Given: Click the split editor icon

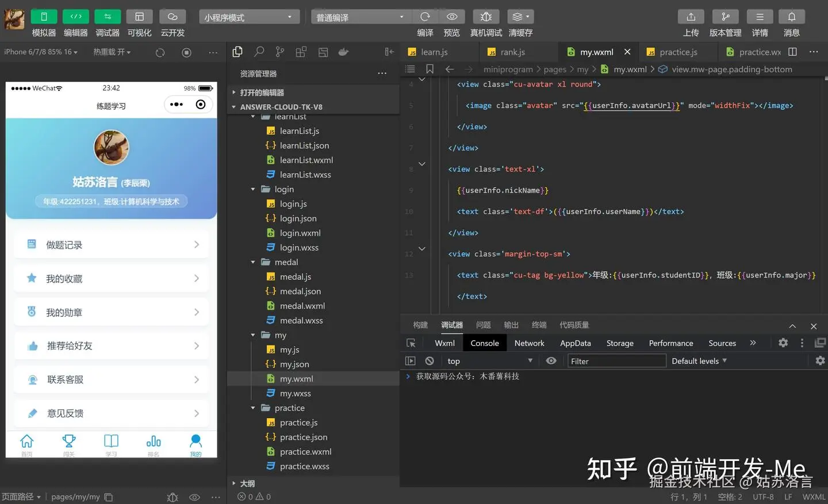Looking at the screenshot, I should (792, 52).
